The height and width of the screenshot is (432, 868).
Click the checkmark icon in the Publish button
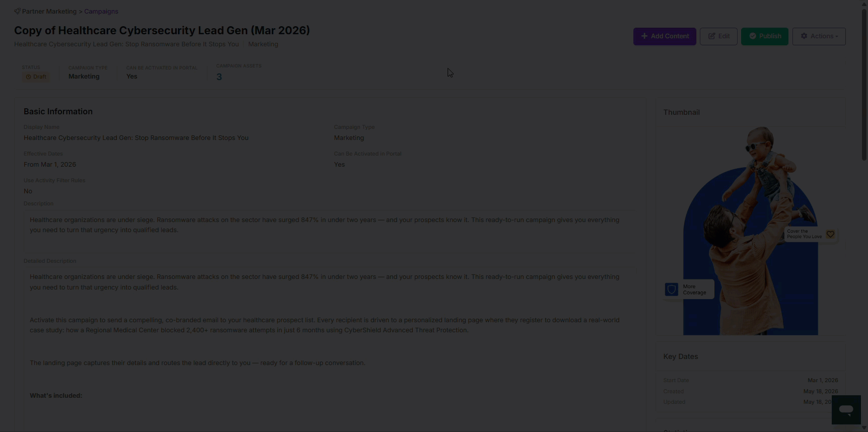pyautogui.click(x=753, y=36)
